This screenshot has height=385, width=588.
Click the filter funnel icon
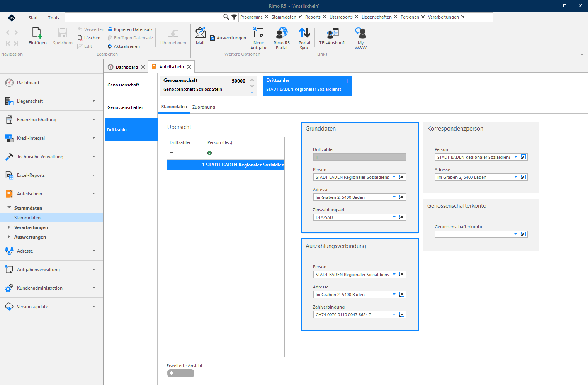(x=234, y=17)
